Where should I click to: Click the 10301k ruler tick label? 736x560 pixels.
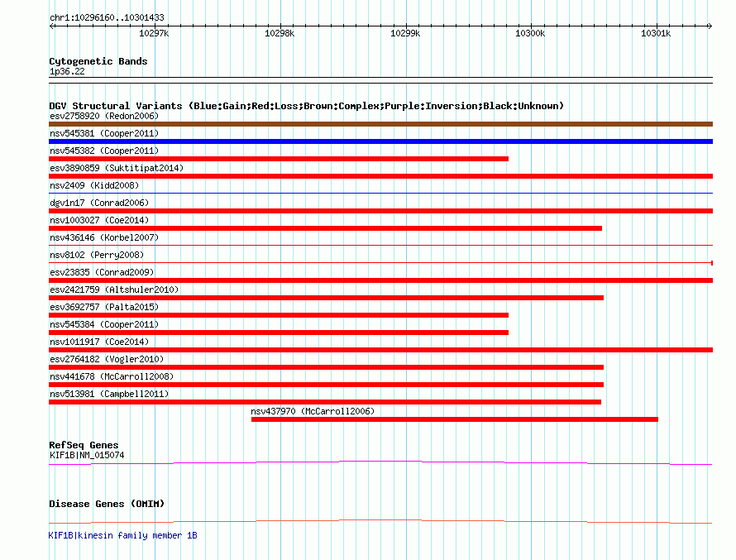657,33
